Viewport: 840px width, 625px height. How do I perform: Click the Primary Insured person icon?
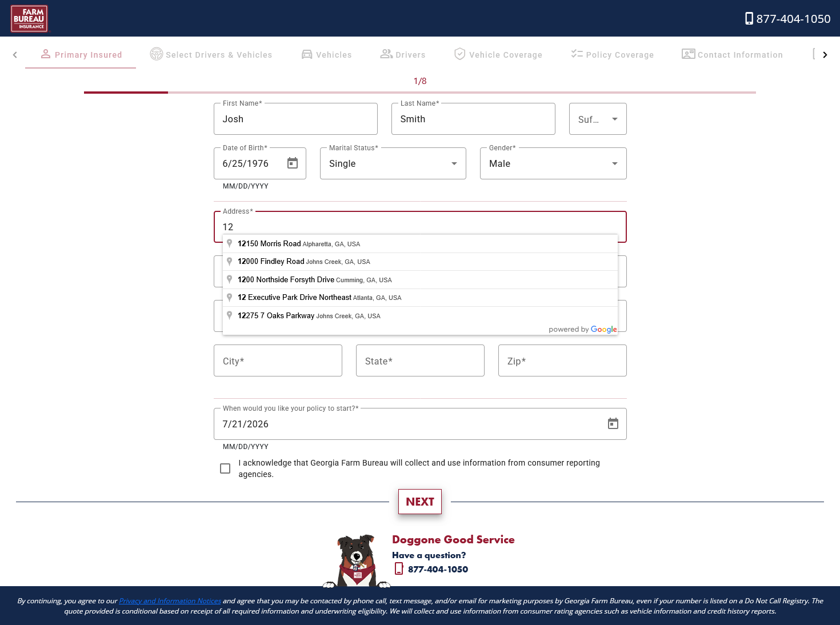point(46,54)
